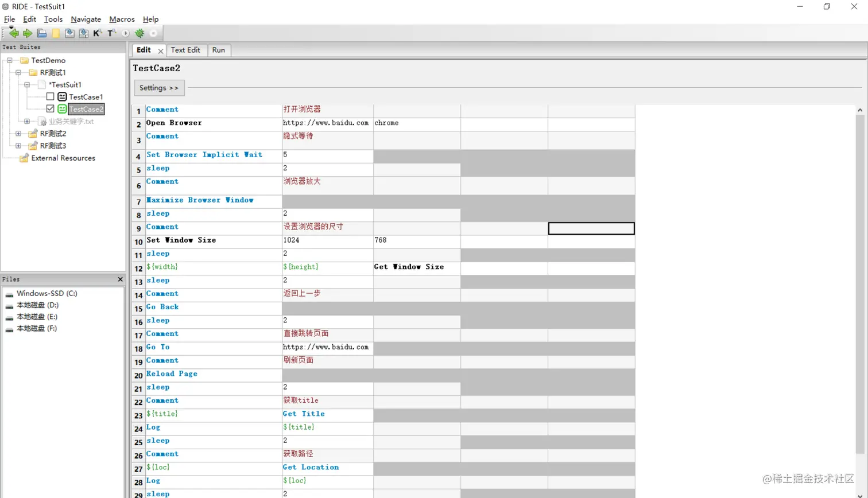Open Search Tests with the T icon
This screenshot has width=868, height=498.
point(111,33)
